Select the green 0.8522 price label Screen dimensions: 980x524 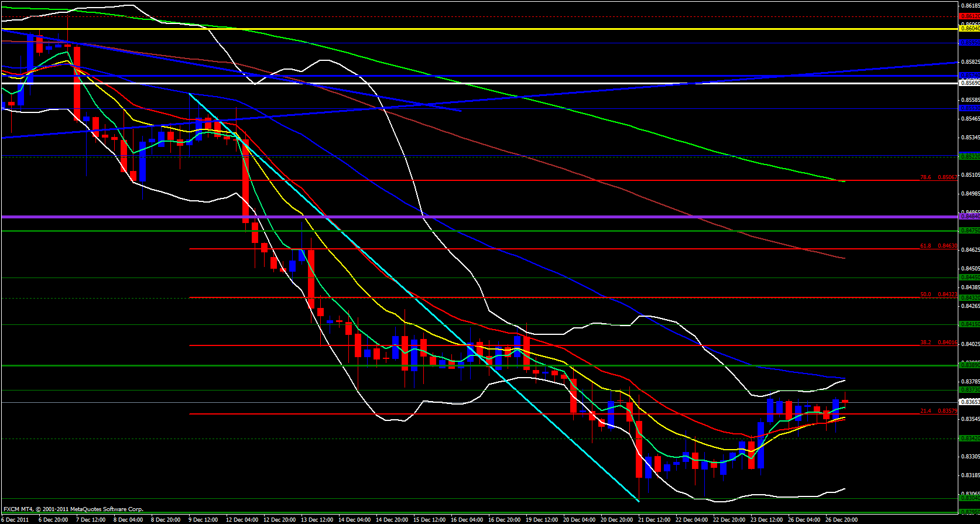coord(969,157)
